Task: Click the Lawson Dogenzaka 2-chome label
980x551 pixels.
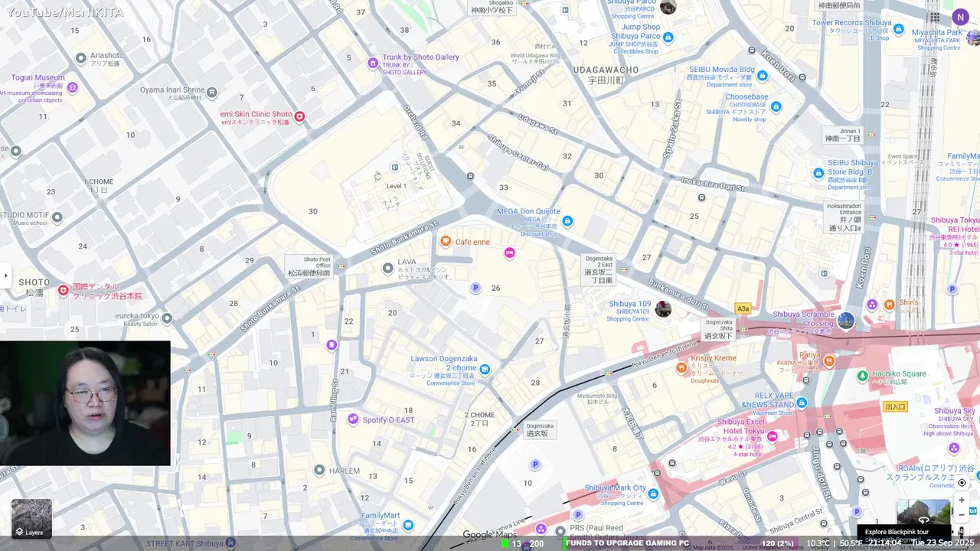Action: coord(444,364)
